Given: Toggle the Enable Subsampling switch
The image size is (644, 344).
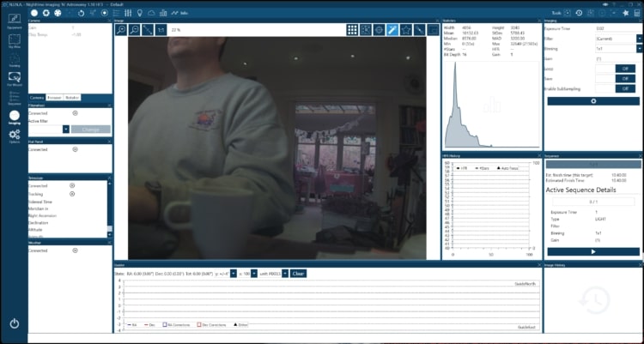Looking at the screenshot, I should [x=616, y=88].
